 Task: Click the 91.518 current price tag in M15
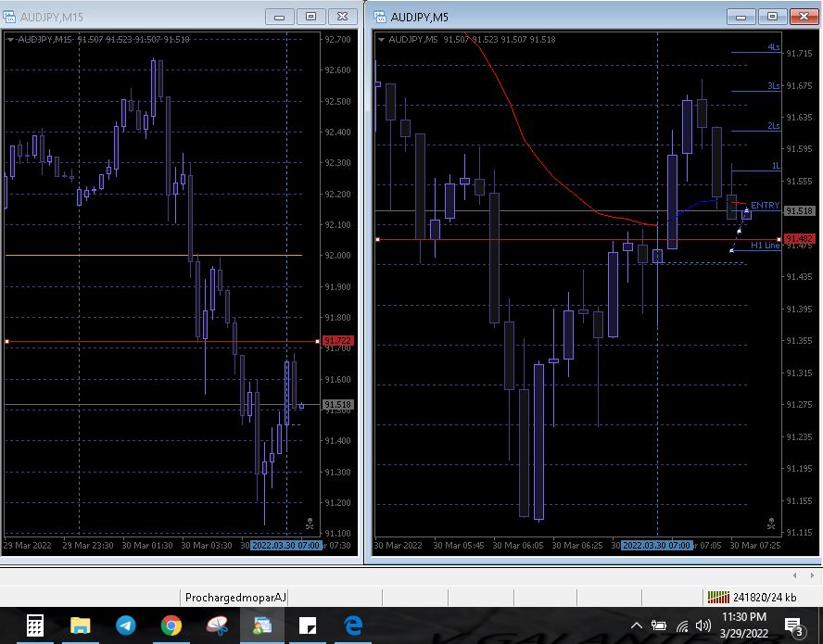point(337,405)
